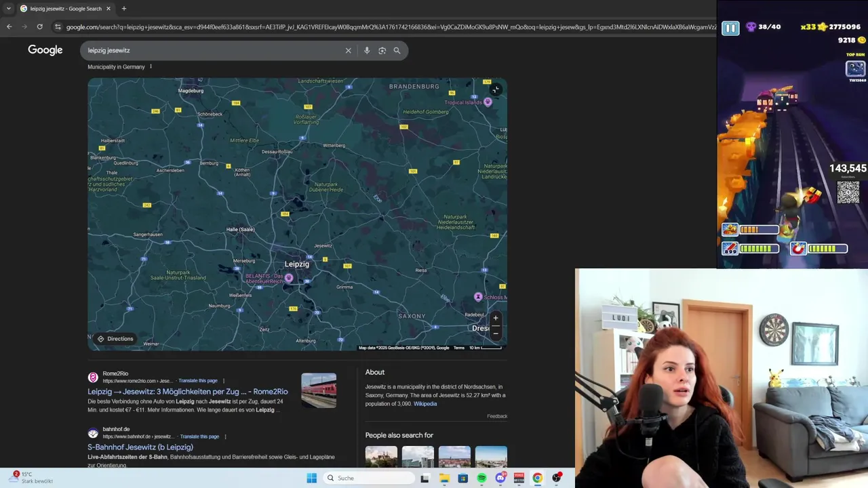This screenshot has width=868, height=488.
Task: Open first 'People also search for' thumbnail
Action: (381, 457)
